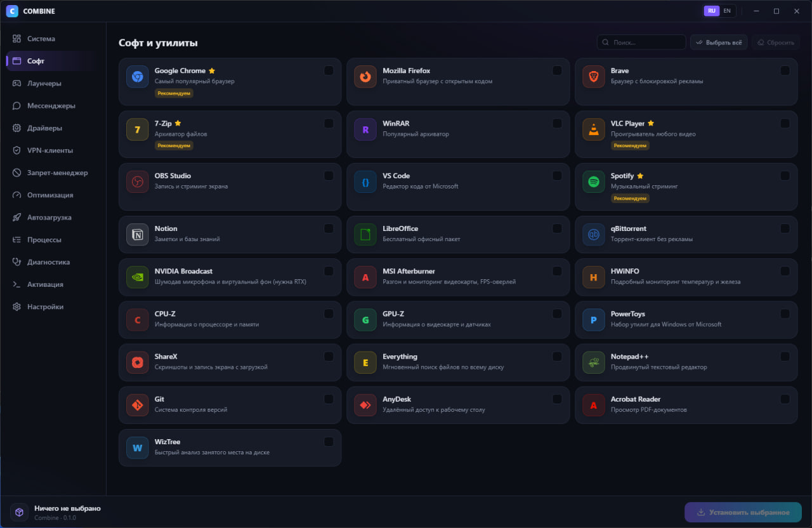
Task: Go to Лаунчеры in the sidebar
Action: tap(53, 83)
